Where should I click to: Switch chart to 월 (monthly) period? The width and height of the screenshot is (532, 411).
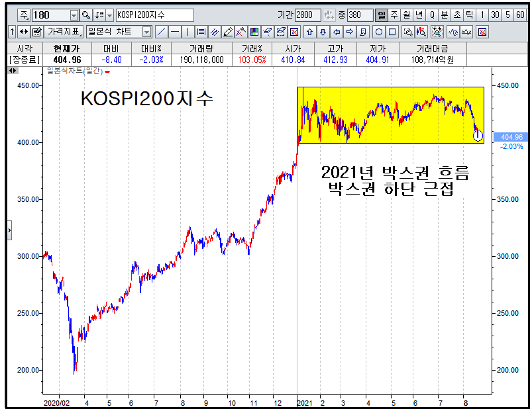(406, 15)
